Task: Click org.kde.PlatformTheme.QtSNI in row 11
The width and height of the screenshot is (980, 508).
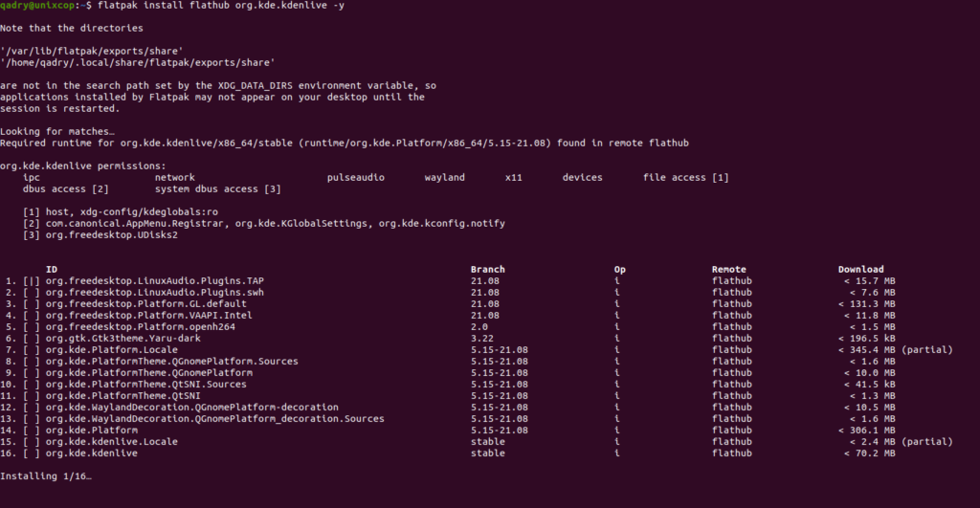Action: (x=123, y=395)
